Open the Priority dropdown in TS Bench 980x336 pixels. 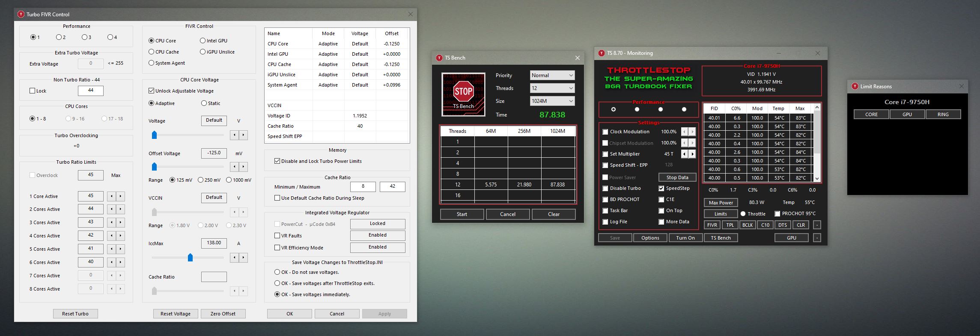pyautogui.click(x=552, y=75)
